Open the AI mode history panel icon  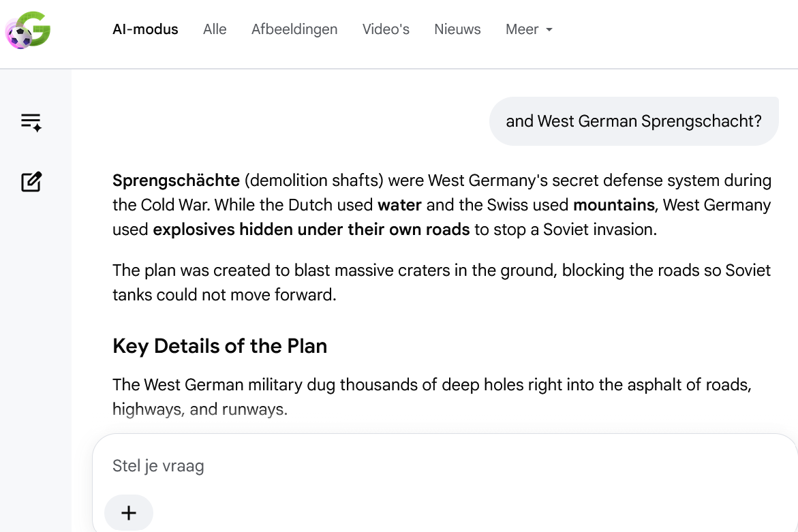click(x=31, y=123)
